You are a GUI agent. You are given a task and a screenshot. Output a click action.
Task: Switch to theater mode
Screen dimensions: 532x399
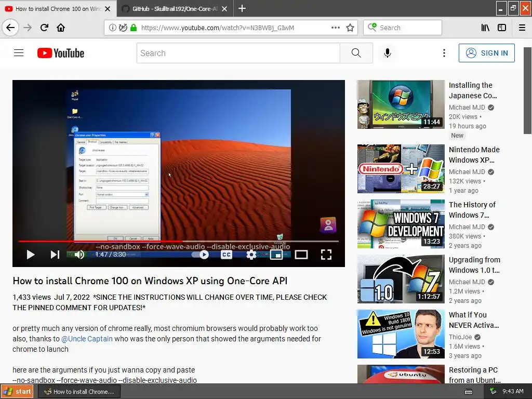click(301, 255)
